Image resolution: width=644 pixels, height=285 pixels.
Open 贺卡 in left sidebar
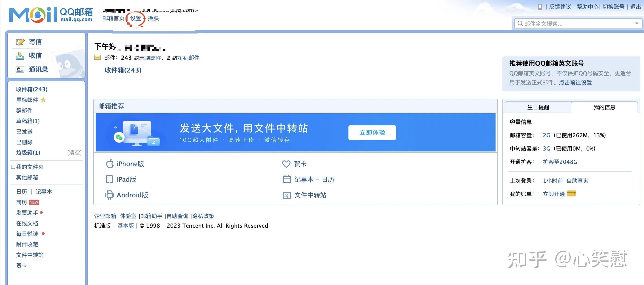22,265
